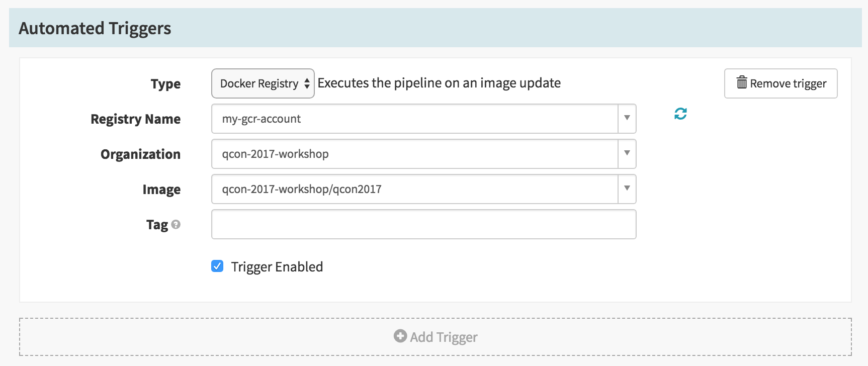
Task: Click the trash can icon
Action: (x=742, y=82)
